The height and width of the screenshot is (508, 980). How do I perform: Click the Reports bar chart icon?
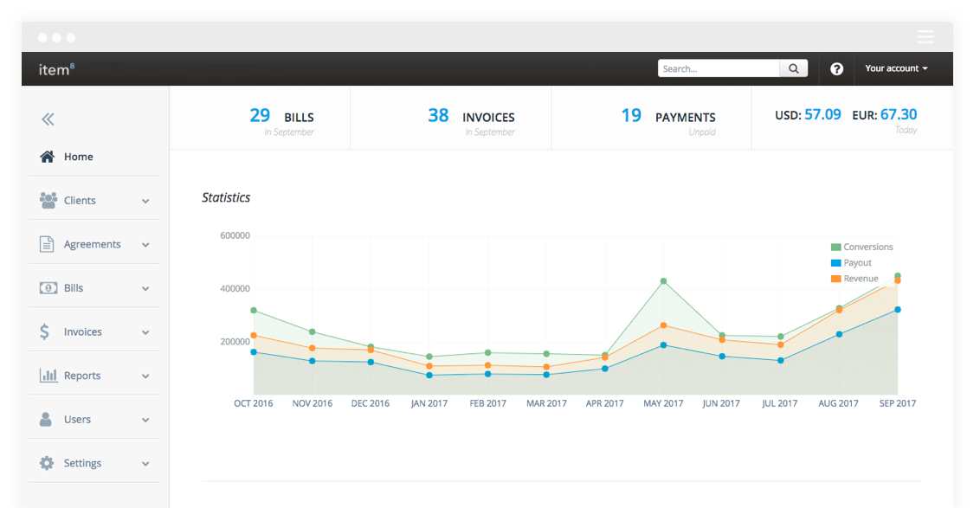48,375
